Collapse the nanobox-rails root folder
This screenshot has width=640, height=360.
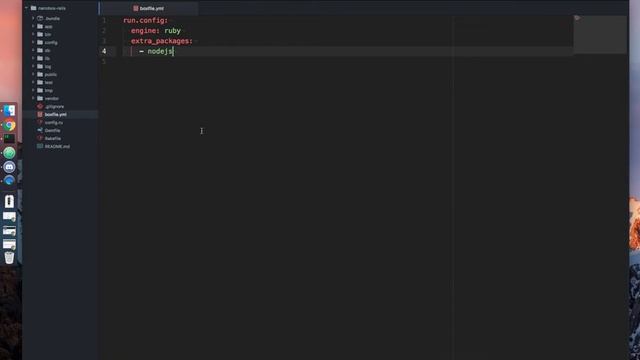(x=27, y=8)
